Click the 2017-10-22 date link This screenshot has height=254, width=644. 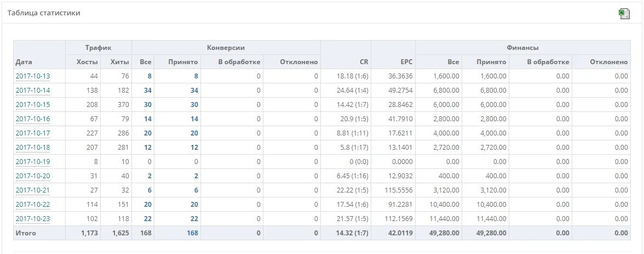pos(33,205)
